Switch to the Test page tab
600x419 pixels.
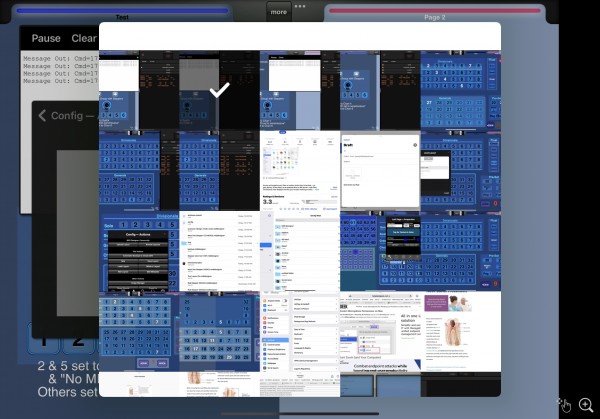point(122,14)
